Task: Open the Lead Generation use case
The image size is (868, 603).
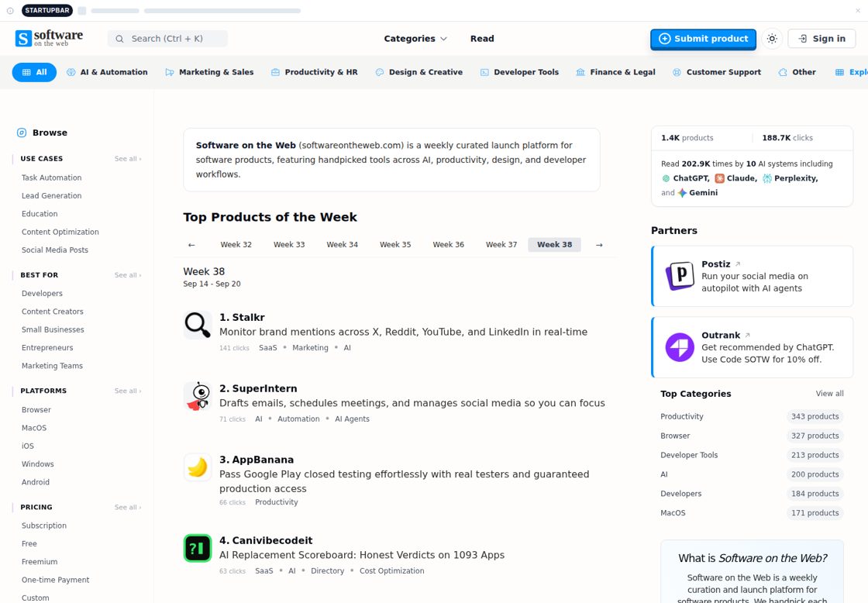Action: [51, 196]
